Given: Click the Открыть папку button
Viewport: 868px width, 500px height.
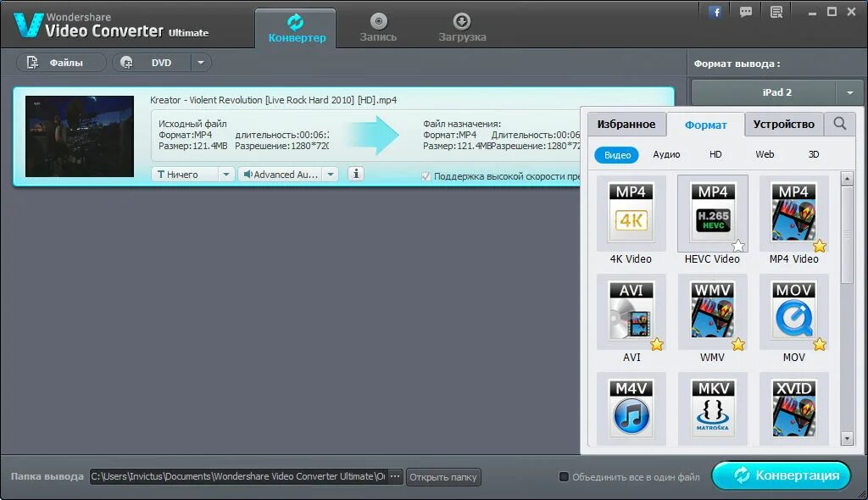Looking at the screenshot, I should 443,477.
